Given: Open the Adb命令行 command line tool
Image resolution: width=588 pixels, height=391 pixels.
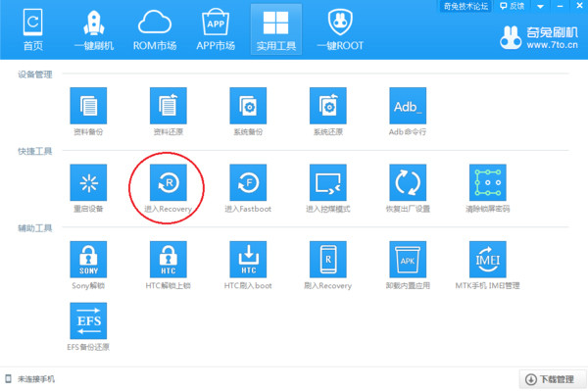Looking at the screenshot, I should [408, 112].
